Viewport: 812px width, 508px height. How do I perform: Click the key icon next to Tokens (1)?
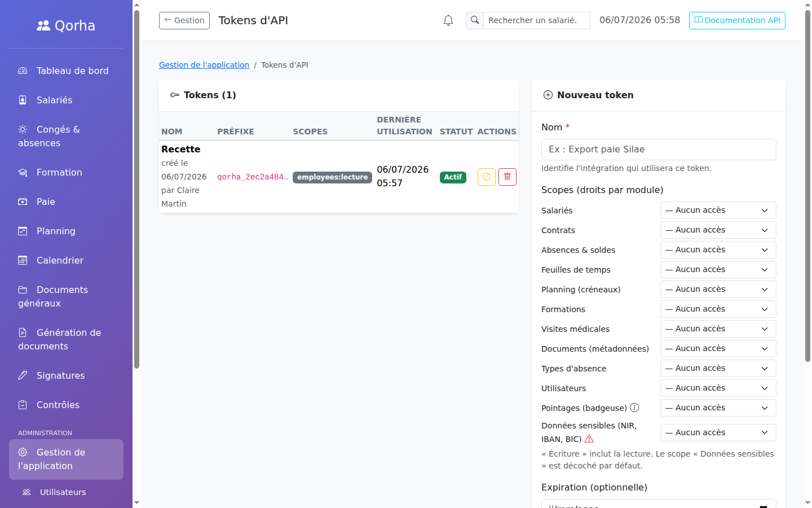175,95
